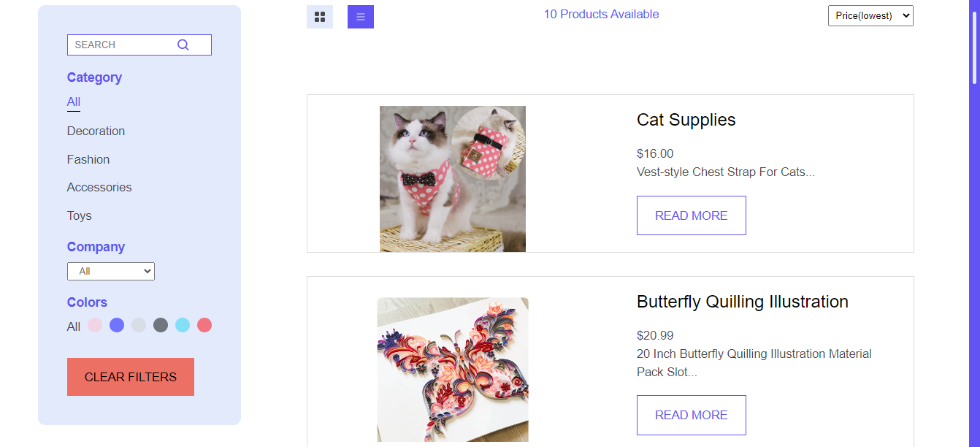Click the search magnifier icon
The height and width of the screenshot is (447, 980).
(183, 45)
